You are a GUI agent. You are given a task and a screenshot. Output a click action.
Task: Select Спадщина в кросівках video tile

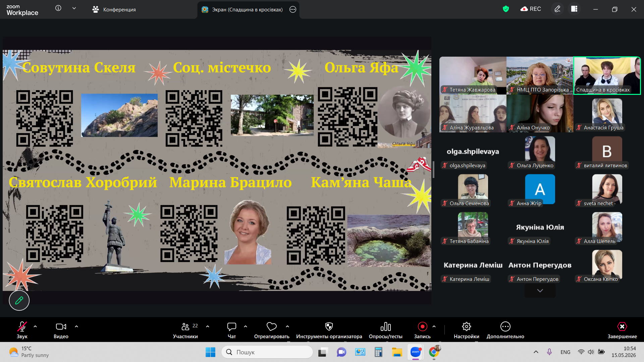click(607, 75)
